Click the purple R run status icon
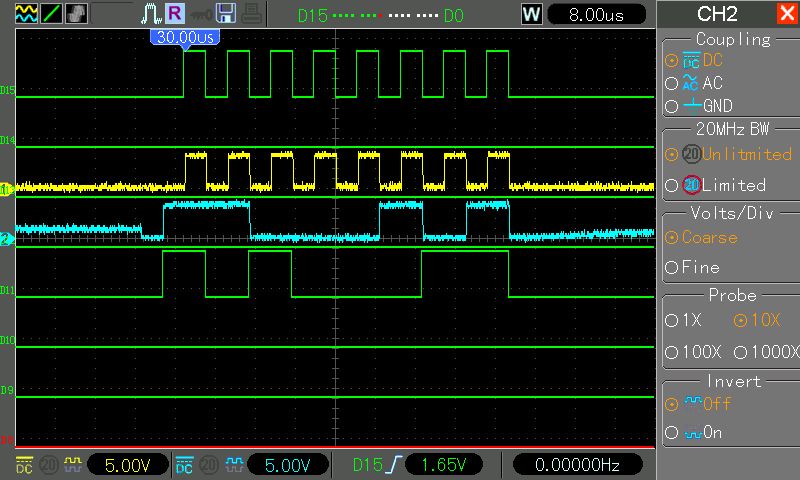Image resolution: width=800 pixels, height=480 pixels. pyautogui.click(x=175, y=13)
